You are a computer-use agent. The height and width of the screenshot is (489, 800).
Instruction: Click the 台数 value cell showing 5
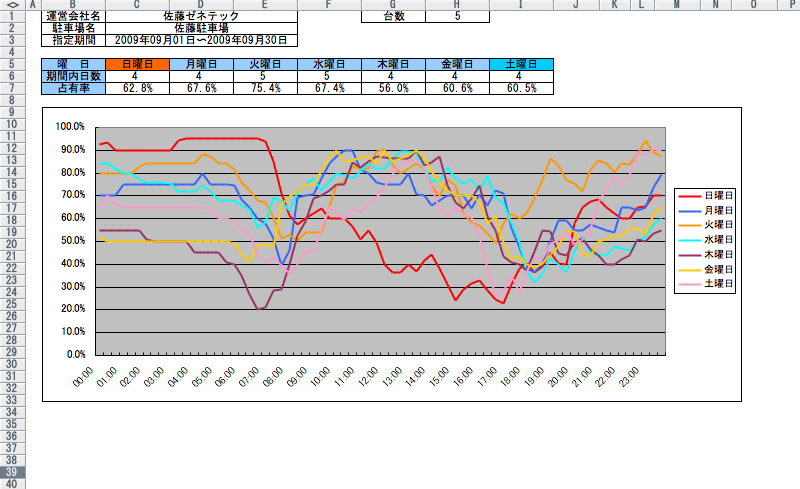tap(457, 17)
